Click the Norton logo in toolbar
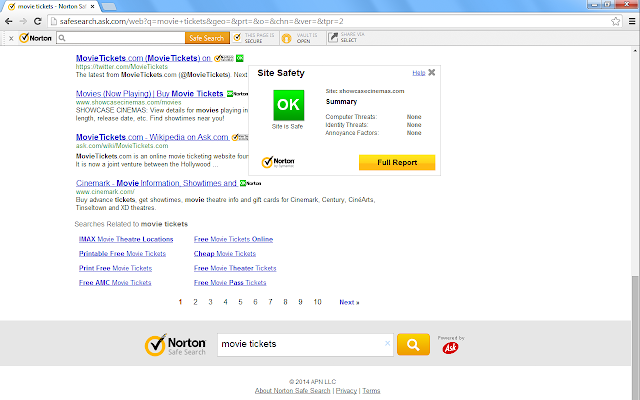This screenshot has height=400, width=640. click(36, 38)
